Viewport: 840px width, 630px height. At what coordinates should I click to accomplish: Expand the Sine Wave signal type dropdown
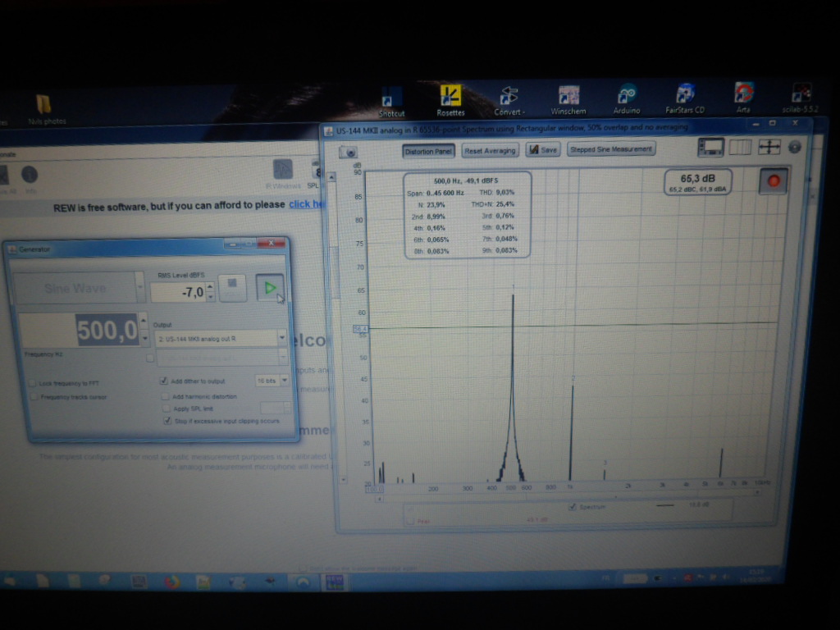coord(139,288)
